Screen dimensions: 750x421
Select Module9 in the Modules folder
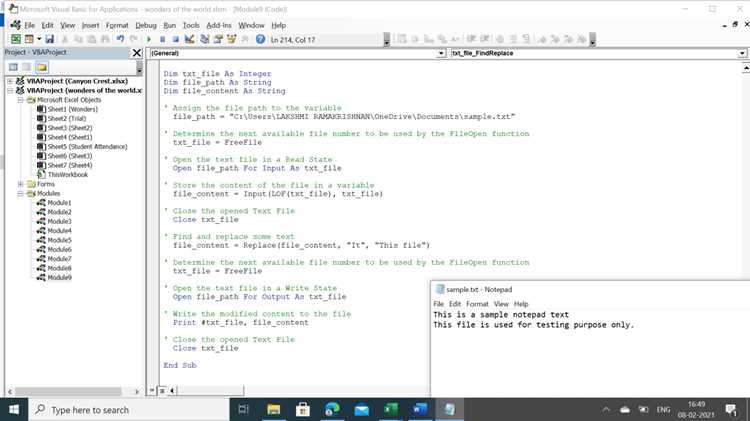(x=59, y=277)
